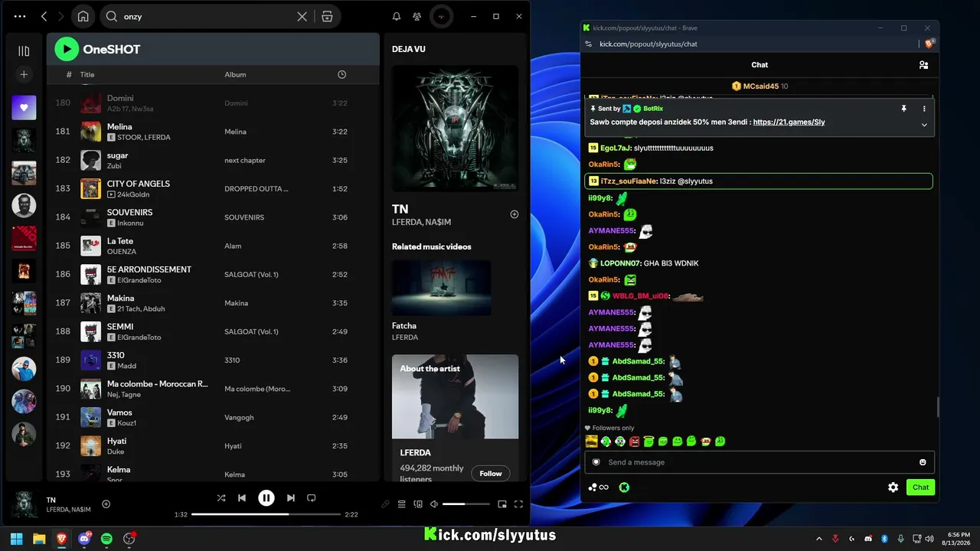Open Browse icon beside the search bar
The image size is (980, 551).
(x=327, y=16)
